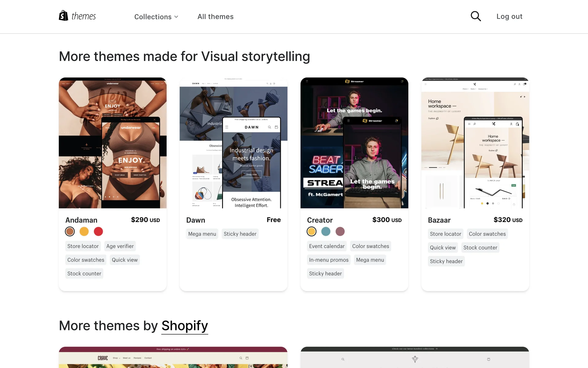This screenshot has height=368, width=588.
Task: Open the Andaman theme preview image
Action: point(113,143)
